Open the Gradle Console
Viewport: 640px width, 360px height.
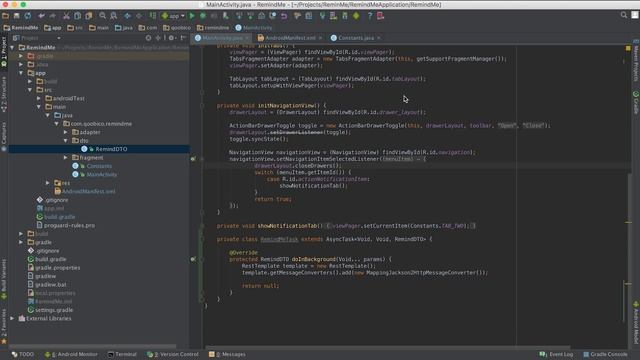click(605, 354)
